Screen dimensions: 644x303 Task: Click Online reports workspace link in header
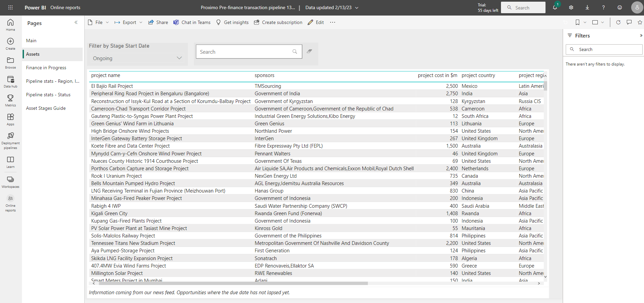pos(65,7)
